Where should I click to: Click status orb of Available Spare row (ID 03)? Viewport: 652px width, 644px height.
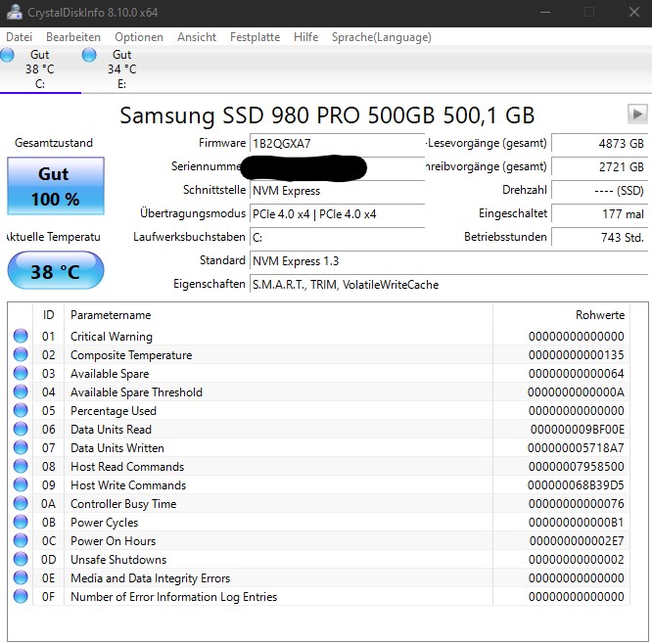click(x=21, y=373)
